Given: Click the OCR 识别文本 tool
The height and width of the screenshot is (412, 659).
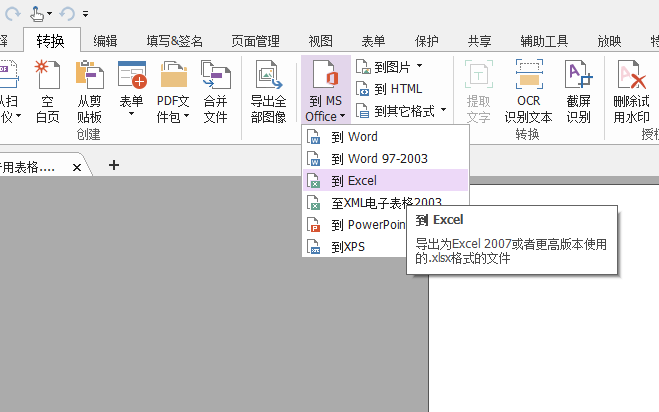Looking at the screenshot, I should click(x=529, y=92).
